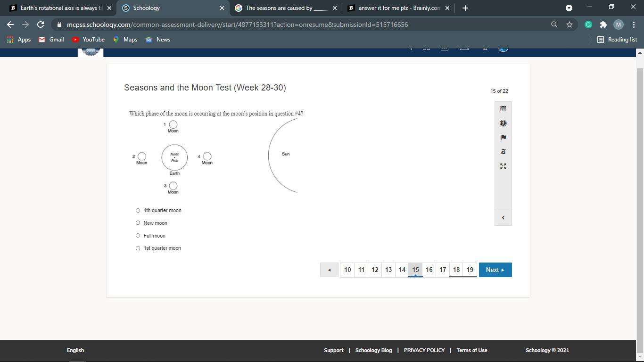Screen dimensions: 644x362
Task: Select the 4th quarter moon answer
Action: click(138, 210)
